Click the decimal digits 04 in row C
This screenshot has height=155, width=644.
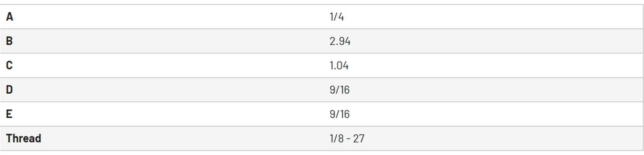[343, 66]
